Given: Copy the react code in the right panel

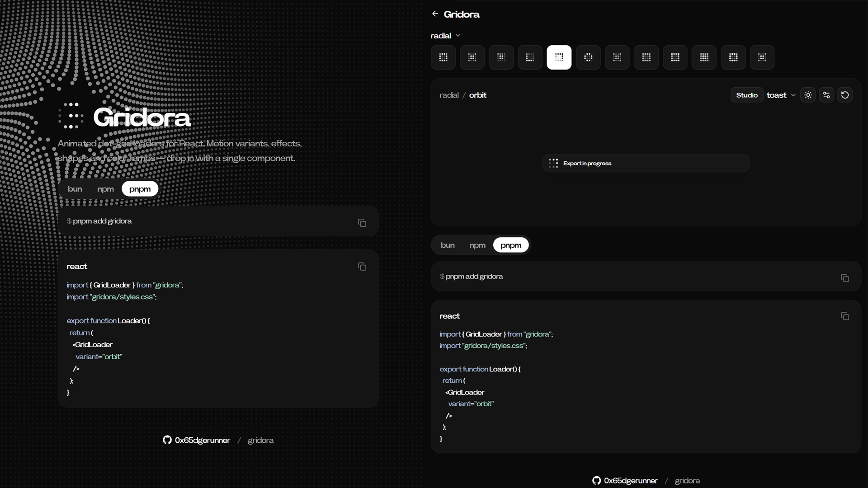Looking at the screenshot, I should pos(845,316).
